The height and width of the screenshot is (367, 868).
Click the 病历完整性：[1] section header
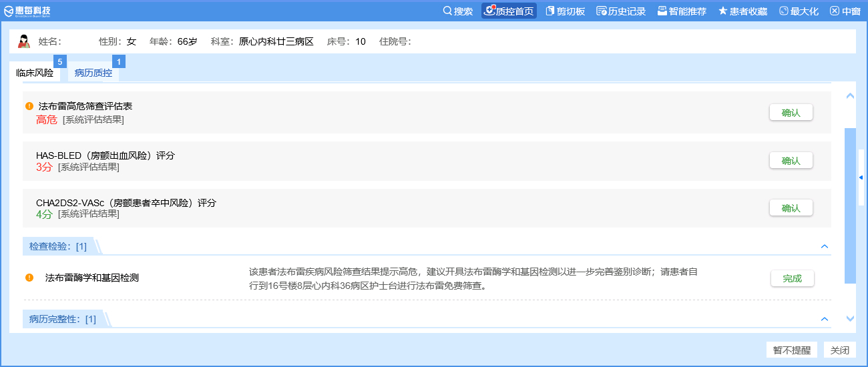[x=63, y=319]
